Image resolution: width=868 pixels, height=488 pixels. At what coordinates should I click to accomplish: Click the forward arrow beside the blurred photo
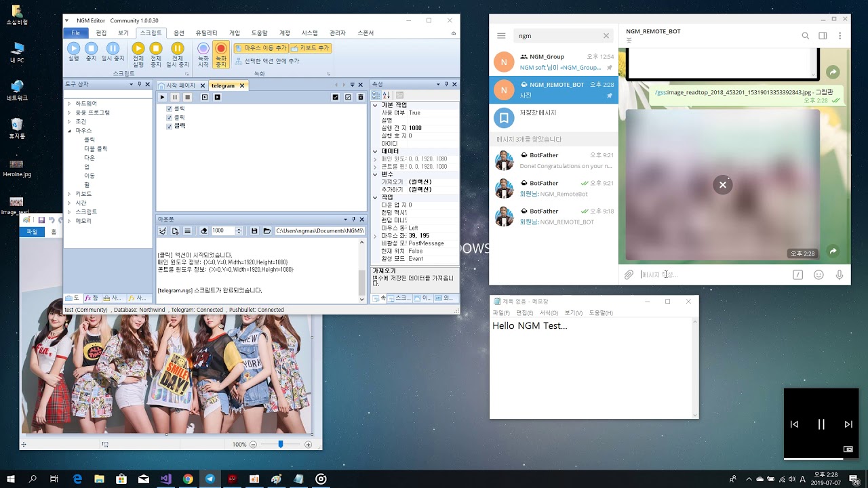[x=833, y=251]
